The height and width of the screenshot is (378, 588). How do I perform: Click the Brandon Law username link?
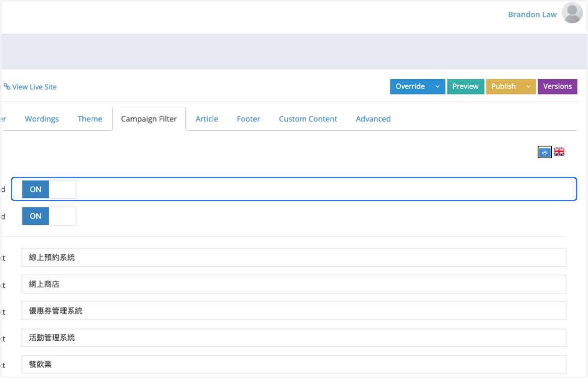tap(532, 14)
